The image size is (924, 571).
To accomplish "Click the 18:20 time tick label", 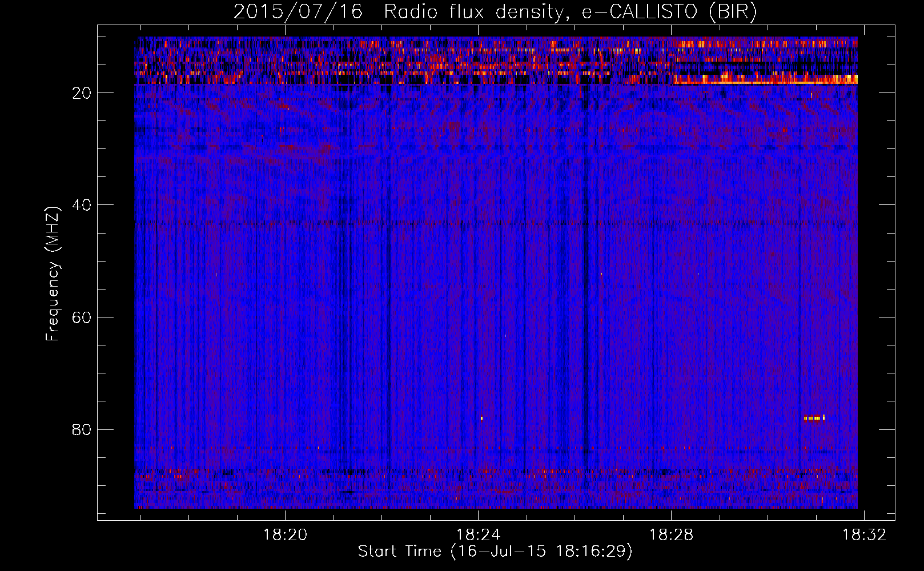I will point(285,535).
